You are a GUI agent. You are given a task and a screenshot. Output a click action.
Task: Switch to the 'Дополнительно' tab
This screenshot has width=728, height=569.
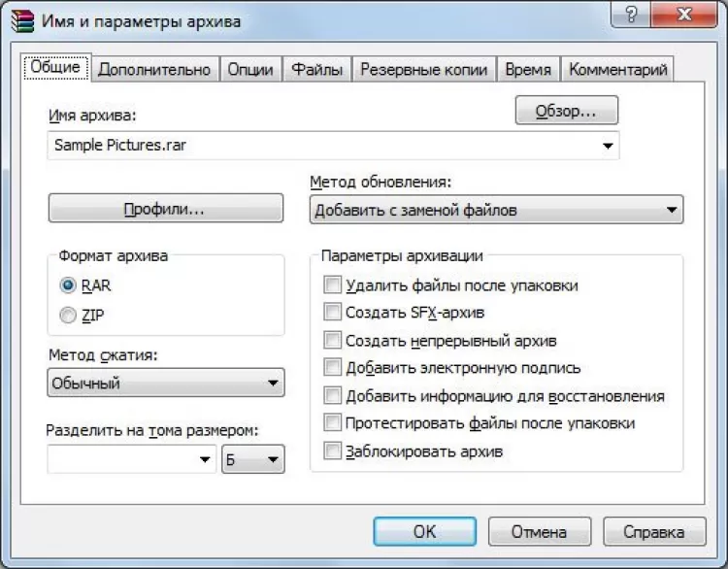(x=154, y=69)
